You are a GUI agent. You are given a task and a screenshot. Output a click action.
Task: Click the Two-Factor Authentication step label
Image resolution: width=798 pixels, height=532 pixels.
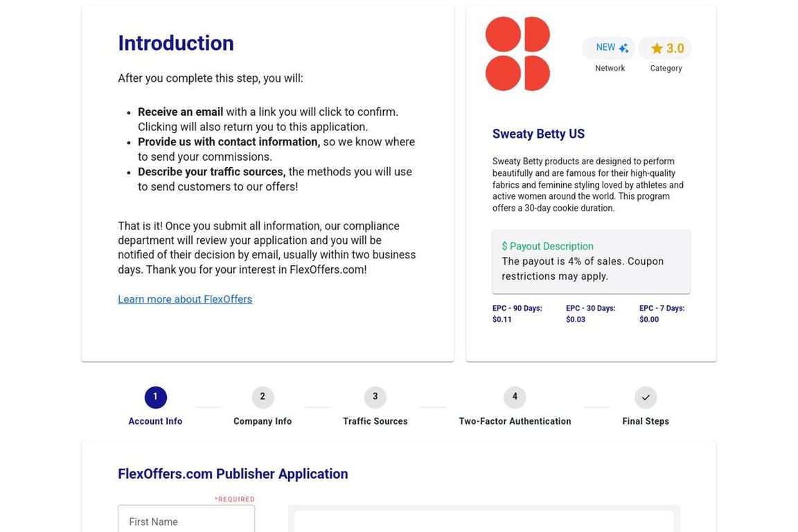pyautogui.click(x=515, y=421)
